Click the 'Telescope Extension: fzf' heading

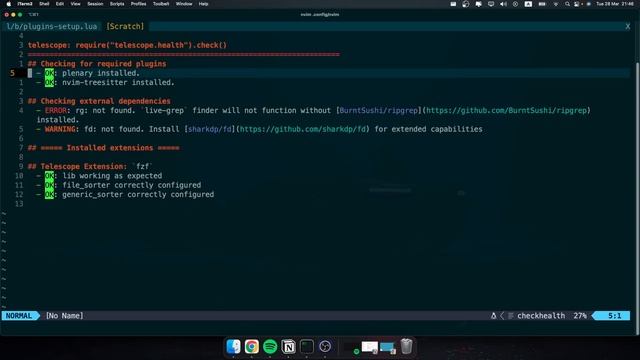[90, 167]
